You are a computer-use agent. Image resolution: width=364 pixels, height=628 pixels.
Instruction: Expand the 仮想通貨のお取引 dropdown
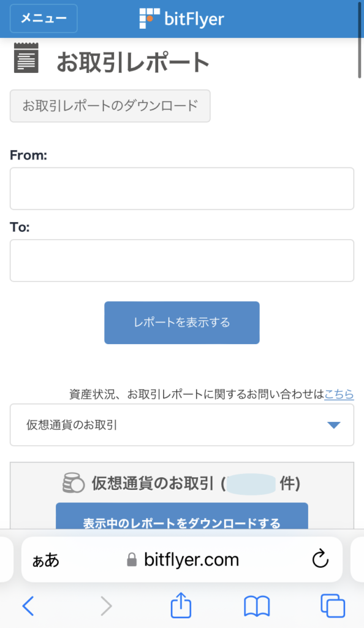(x=182, y=425)
